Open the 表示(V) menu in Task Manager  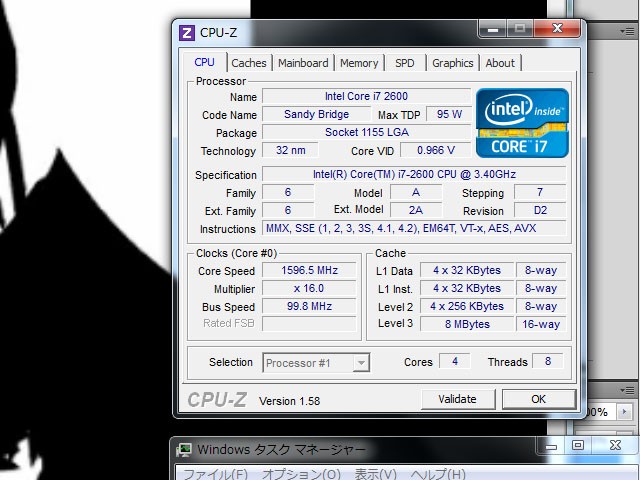376,473
